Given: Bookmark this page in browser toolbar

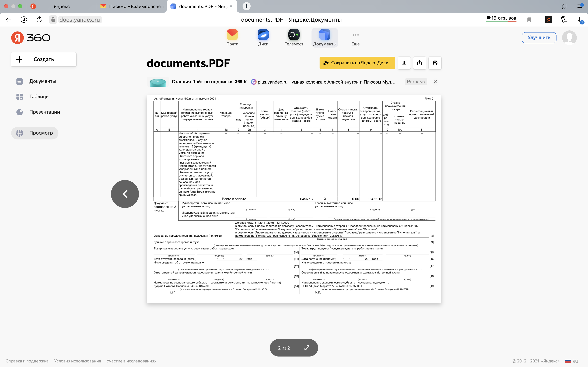Looking at the screenshot, I should 529,20.
